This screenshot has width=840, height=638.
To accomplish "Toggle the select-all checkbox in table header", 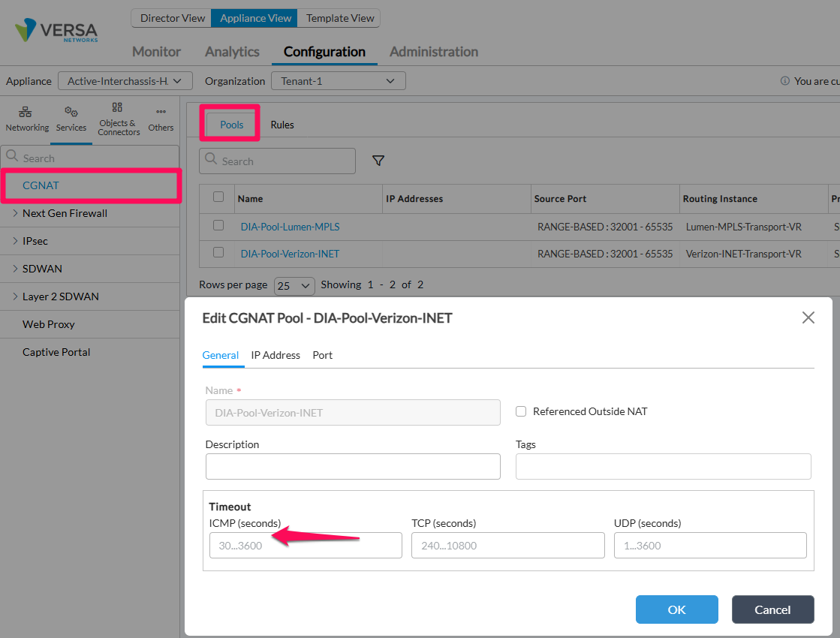I will 218,197.
